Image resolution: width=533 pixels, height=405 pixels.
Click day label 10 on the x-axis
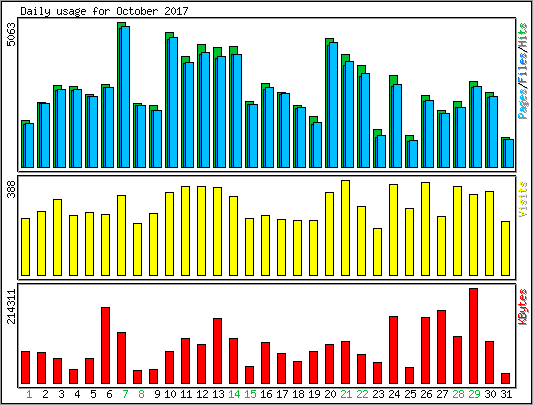(170, 394)
